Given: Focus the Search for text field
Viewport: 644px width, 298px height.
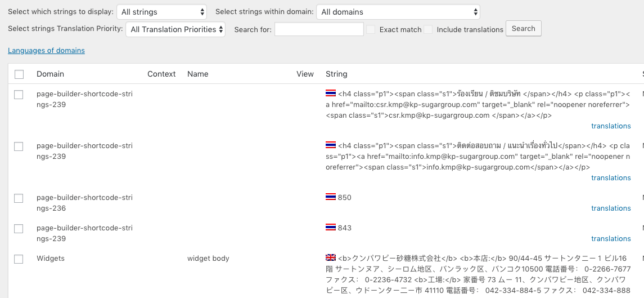Looking at the screenshot, I should 319,29.
